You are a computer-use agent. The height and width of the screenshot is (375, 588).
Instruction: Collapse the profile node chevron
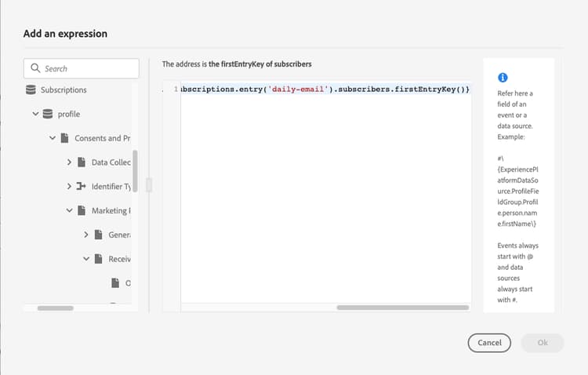(x=35, y=114)
